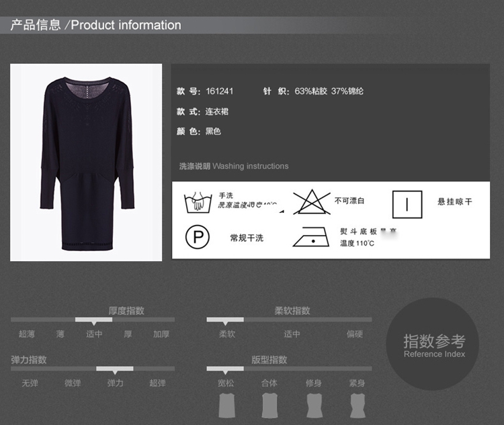Click the 产品信息 Product information header
The height and width of the screenshot is (425, 504).
tap(95, 26)
